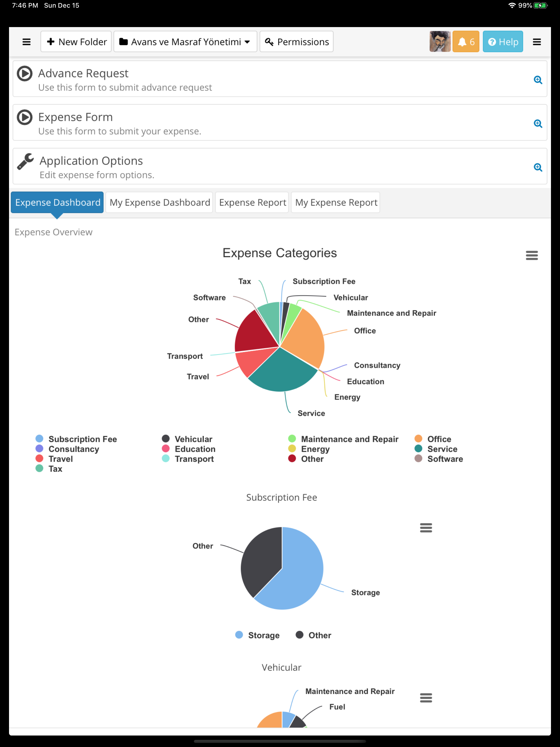Image resolution: width=560 pixels, height=747 pixels.
Task: Toggle Maintenance and Repair legend item
Action: (x=343, y=439)
